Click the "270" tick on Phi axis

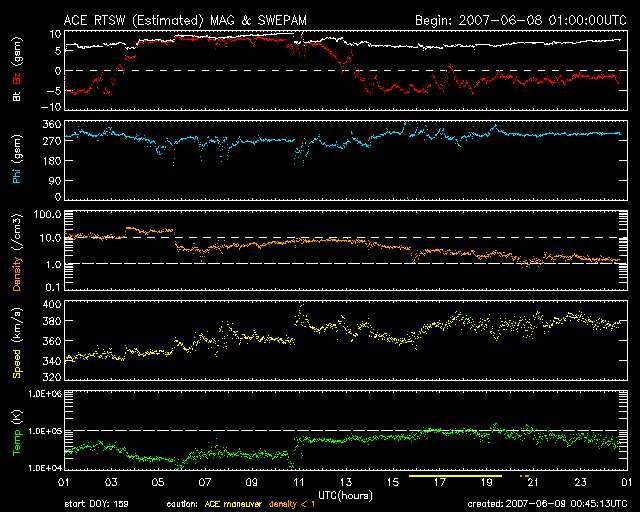point(52,141)
